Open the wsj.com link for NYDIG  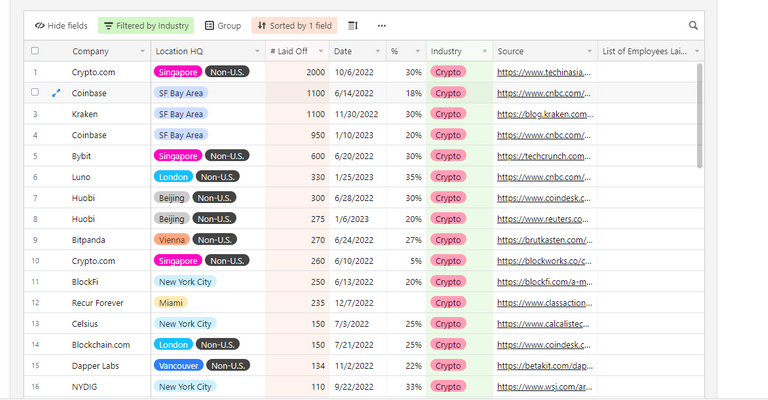(x=545, y=387)
